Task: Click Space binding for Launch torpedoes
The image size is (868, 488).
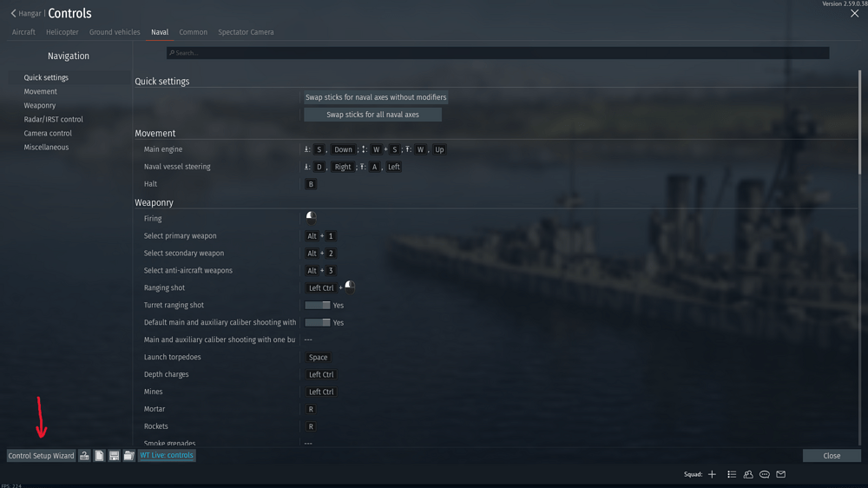Action: [x=318, y=357]
